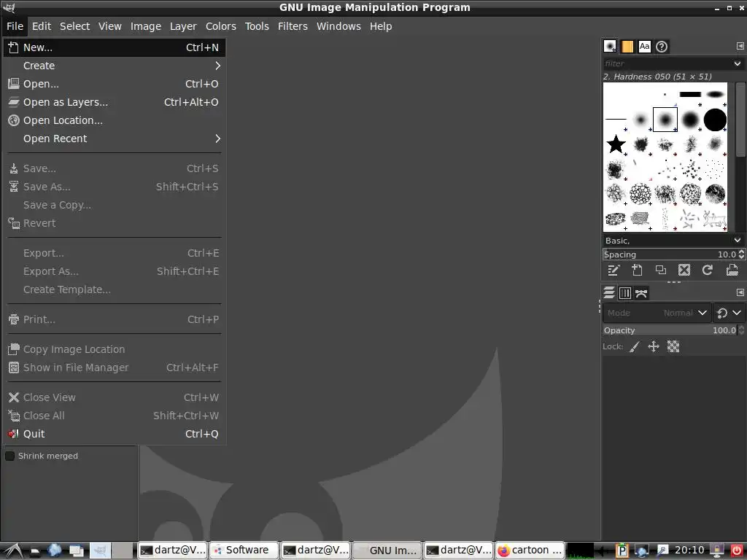
Task: Select Quit from the File menu
Action: pos(115,434)
